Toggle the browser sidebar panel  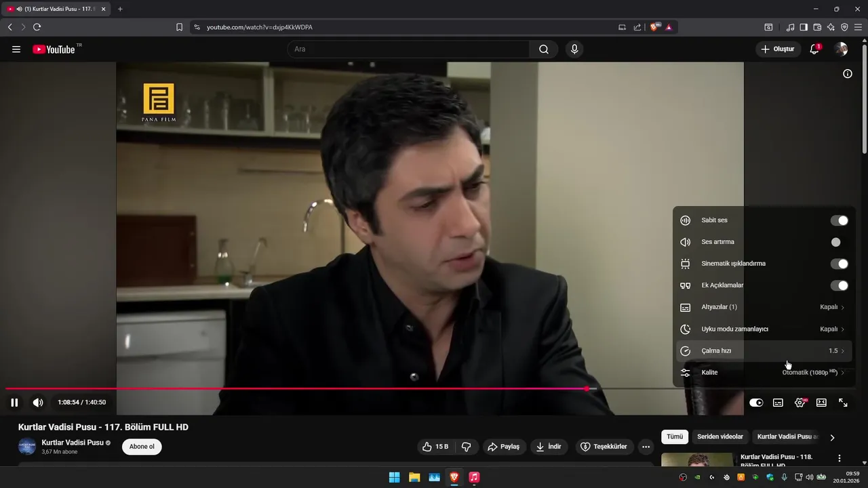click(x=804, y=27)
